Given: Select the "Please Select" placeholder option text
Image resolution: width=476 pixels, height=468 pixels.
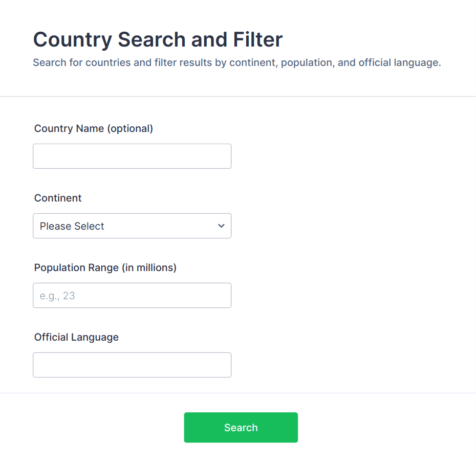Looking at the screenshot, I should tap(72, 226).
